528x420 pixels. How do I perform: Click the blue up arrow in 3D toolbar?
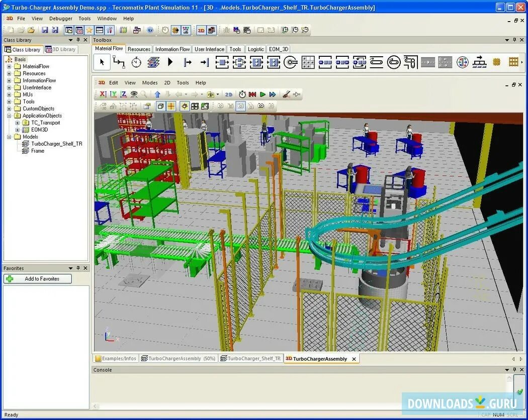[x=157, y=94]
